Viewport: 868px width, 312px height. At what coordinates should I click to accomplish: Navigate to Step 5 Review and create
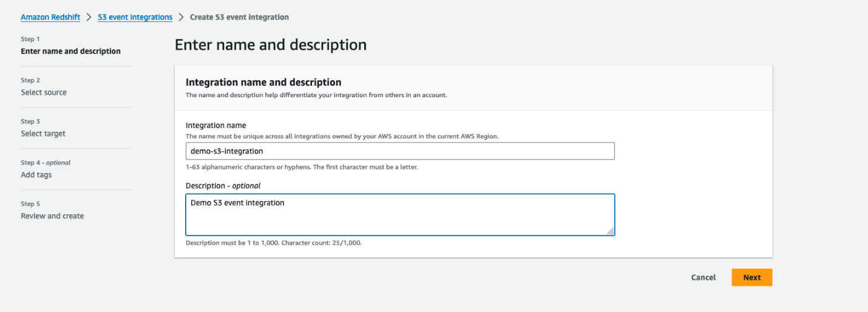pyautogui.click(x=52, y=216)
